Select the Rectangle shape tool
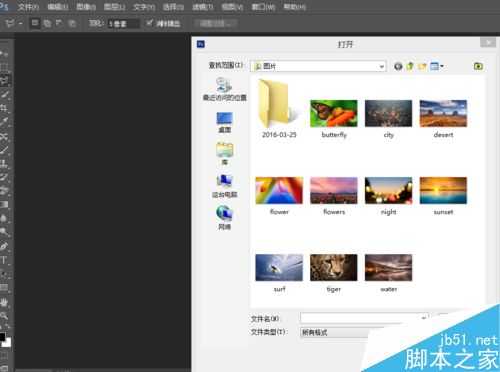Screen dimensions: 500x372 tap(4, 288)
